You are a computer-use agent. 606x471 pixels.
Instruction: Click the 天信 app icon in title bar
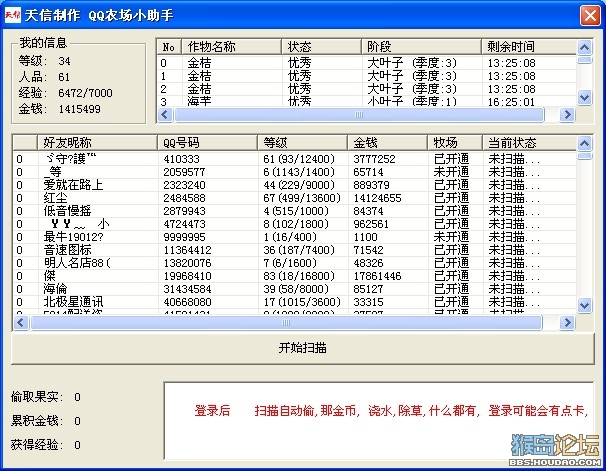tap(12, 15)
